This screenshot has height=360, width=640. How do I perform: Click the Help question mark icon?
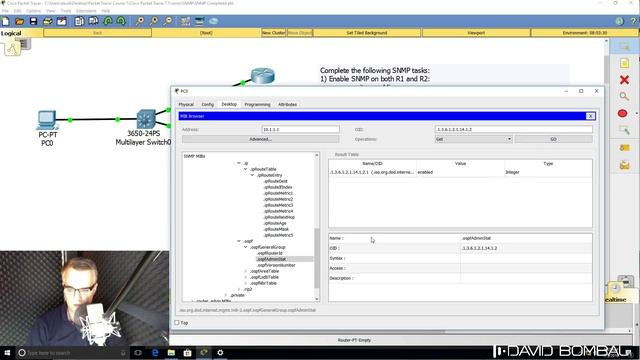(634, 21)
